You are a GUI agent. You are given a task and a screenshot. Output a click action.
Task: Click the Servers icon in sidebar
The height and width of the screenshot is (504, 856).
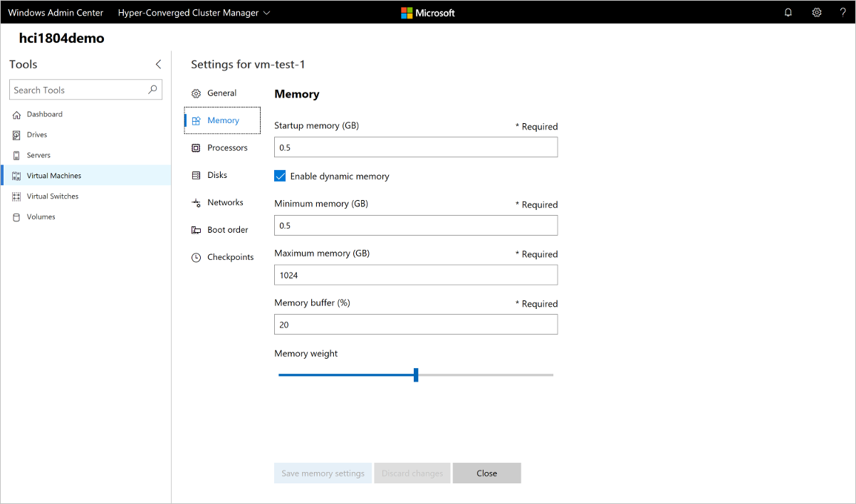(x=16, y=155)
